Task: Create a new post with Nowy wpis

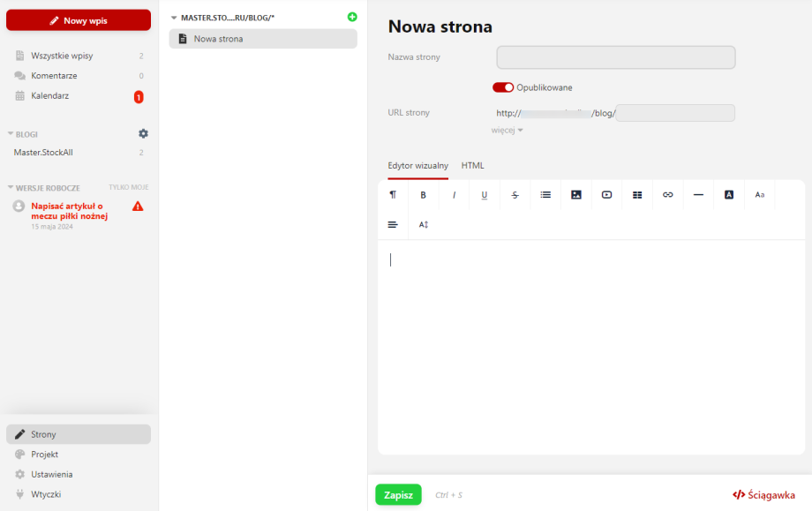Action: 79,20
